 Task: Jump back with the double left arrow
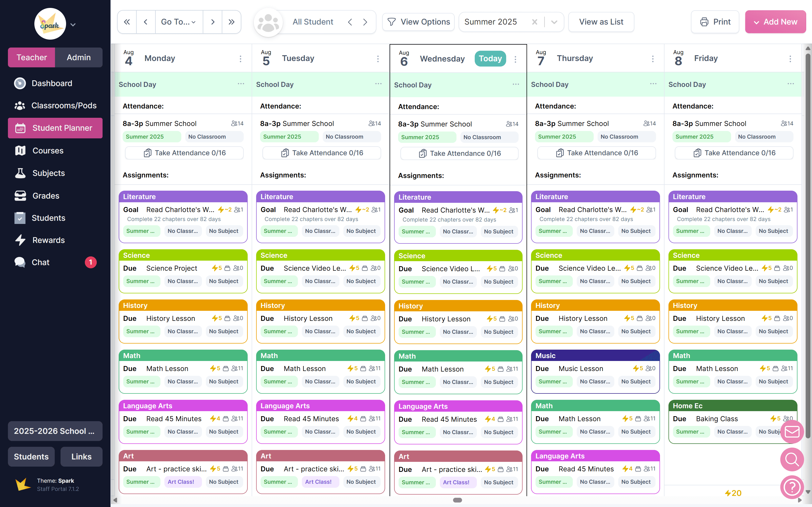pos(127,22)
